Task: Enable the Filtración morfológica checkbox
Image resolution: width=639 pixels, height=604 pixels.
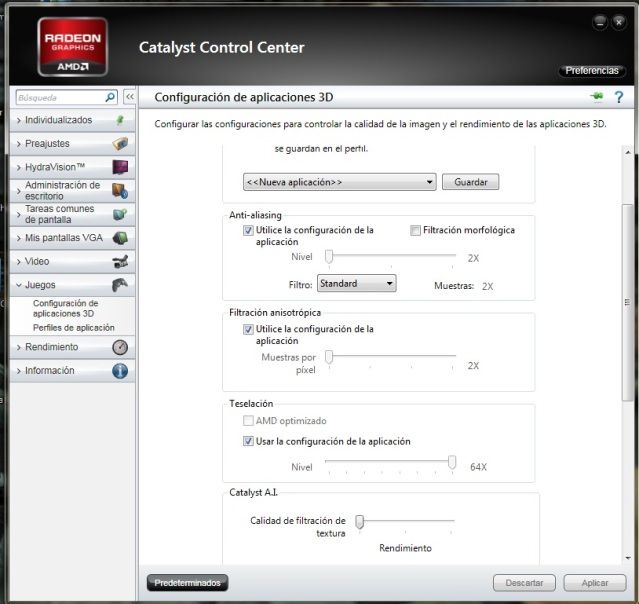Action: 415,230
